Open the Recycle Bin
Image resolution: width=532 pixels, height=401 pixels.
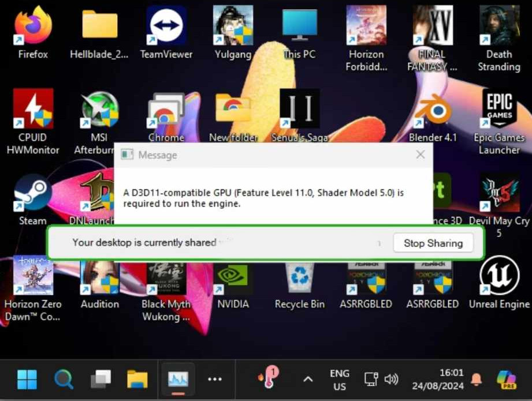300,286
